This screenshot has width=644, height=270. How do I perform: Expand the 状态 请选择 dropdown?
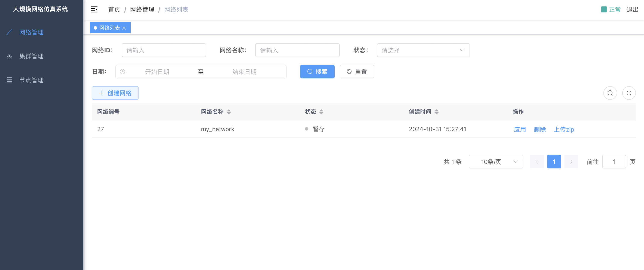pos(423,50)
